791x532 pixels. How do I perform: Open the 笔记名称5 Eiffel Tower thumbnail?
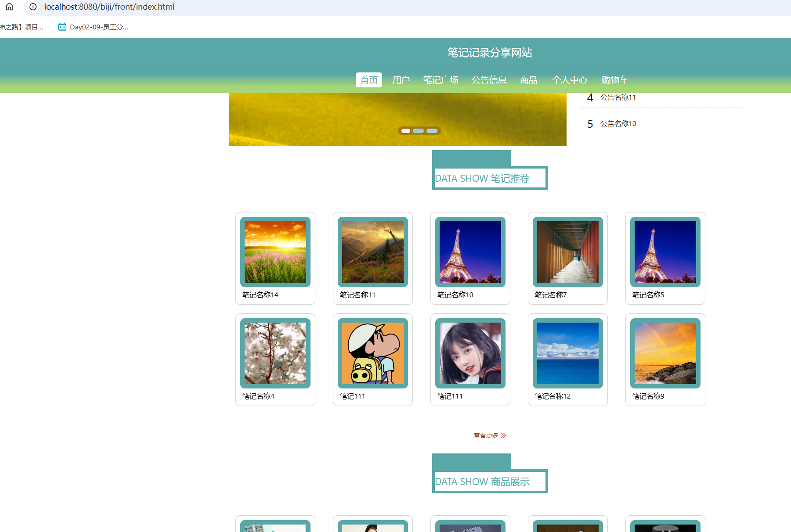[665, 252]
